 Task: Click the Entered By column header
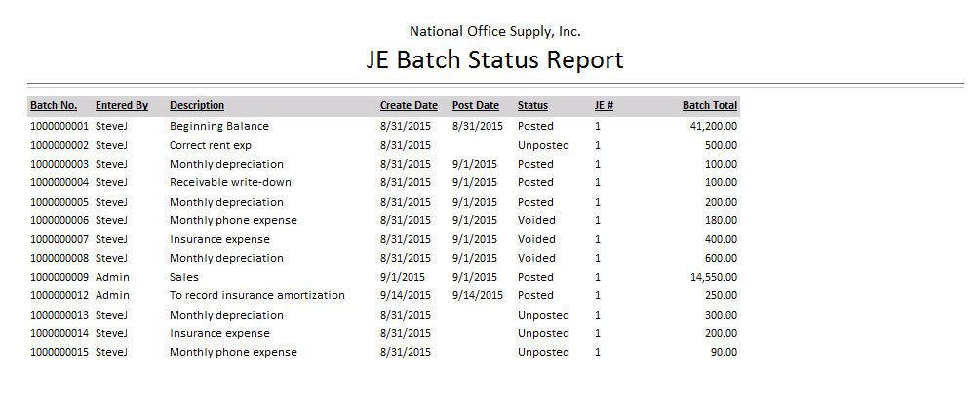122,105
